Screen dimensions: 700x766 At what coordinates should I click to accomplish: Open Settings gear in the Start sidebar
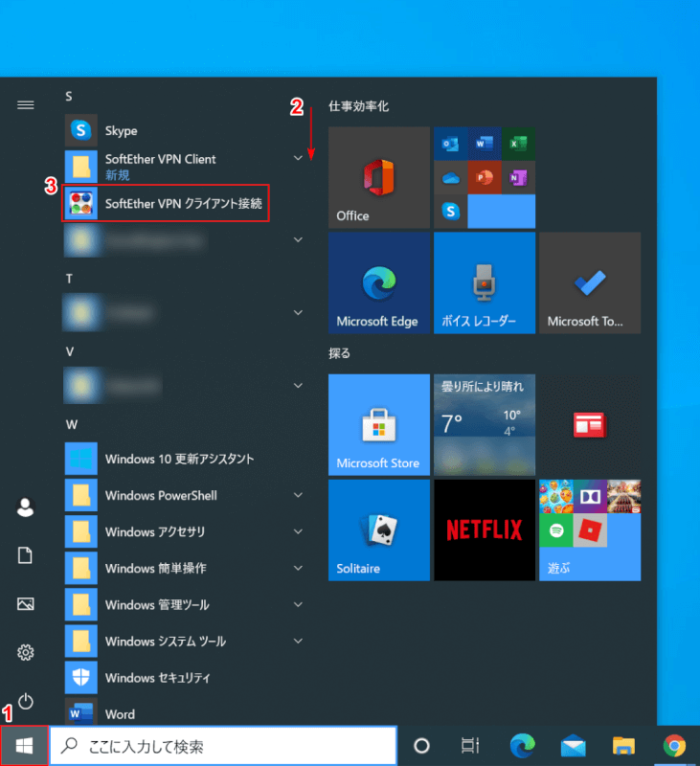[26, 653]
